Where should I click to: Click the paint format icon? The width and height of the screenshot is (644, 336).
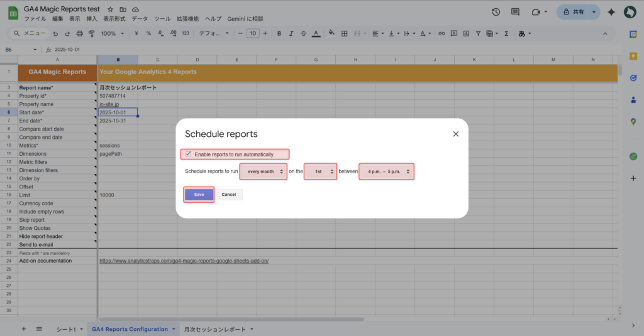pyautogui.click(x=92, y=34)
